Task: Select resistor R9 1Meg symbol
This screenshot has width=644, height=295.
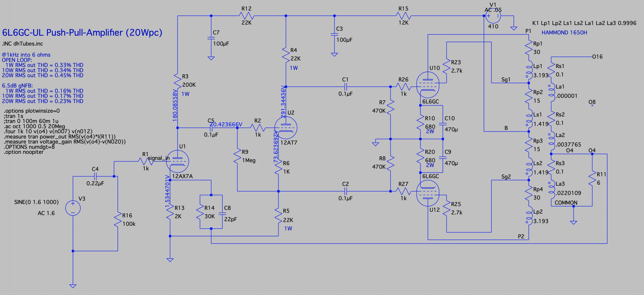Action: (x=237, y=156)
